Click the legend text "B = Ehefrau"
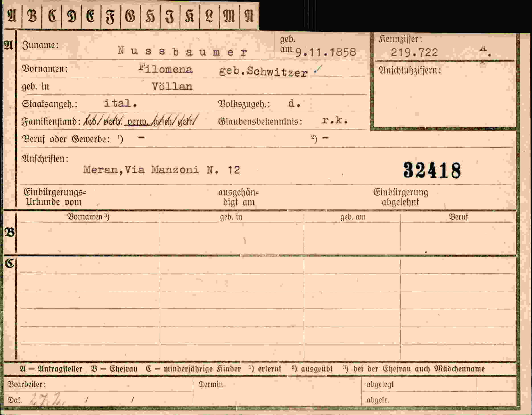Screen dimensions: 532x415 coord(114,369)
